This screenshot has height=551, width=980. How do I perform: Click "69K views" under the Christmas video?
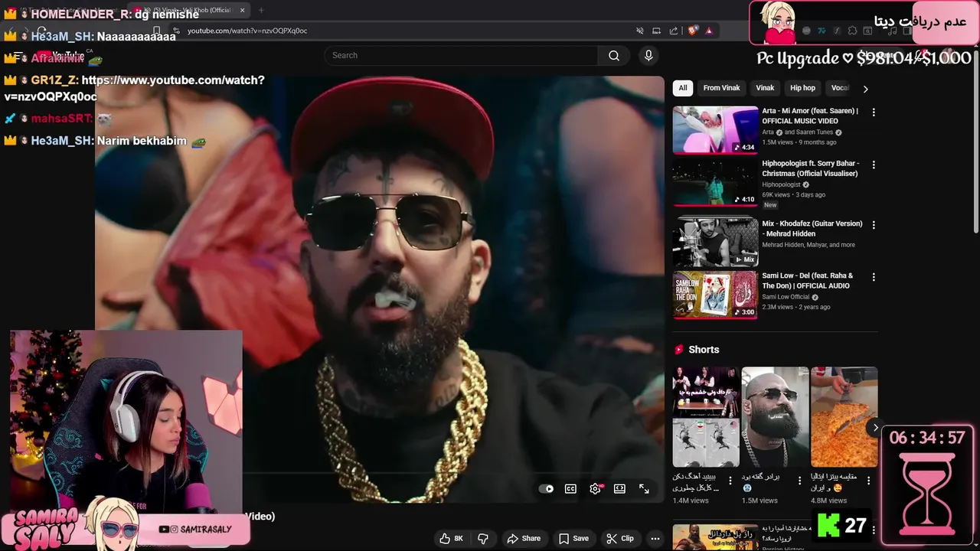(776, 195)
